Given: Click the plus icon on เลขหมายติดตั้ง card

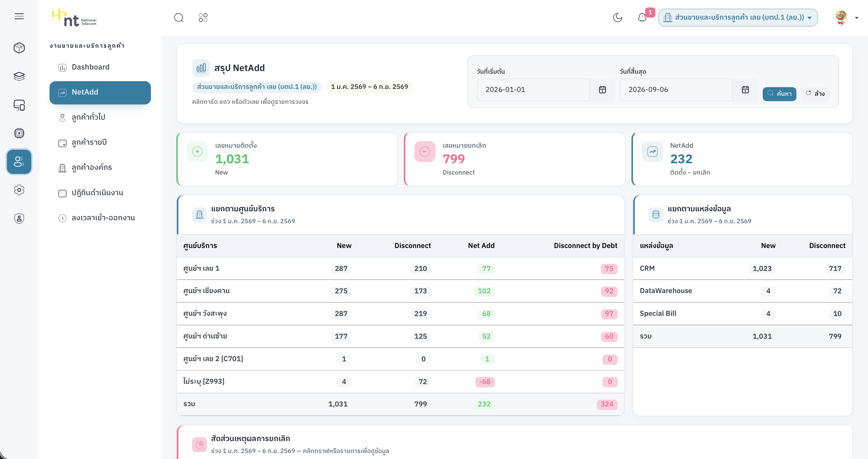Looking at the screenshot, I should point(197,151).
